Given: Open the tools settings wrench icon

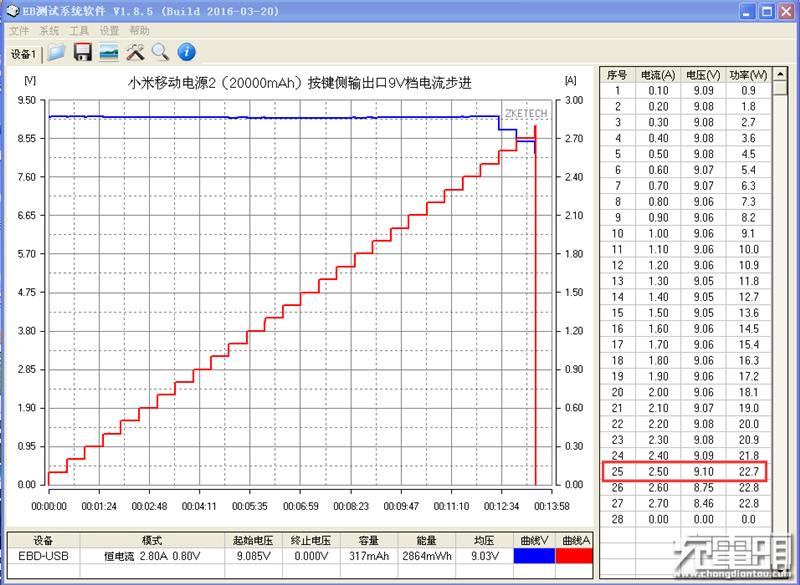Looking at the screenshot, I should (135, 52).
